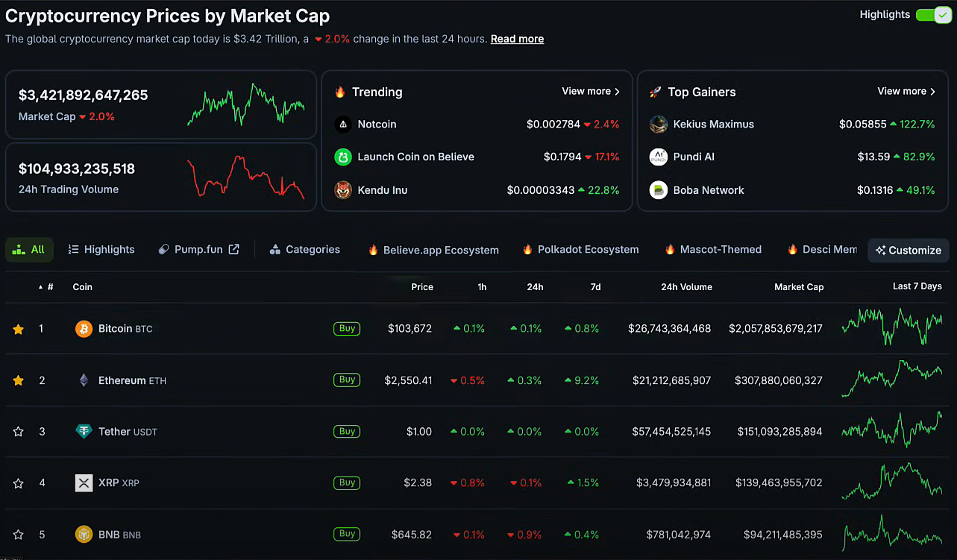Turn off the Highlights toggle switch
The image size is (957, 560).
tap(933, 15)
